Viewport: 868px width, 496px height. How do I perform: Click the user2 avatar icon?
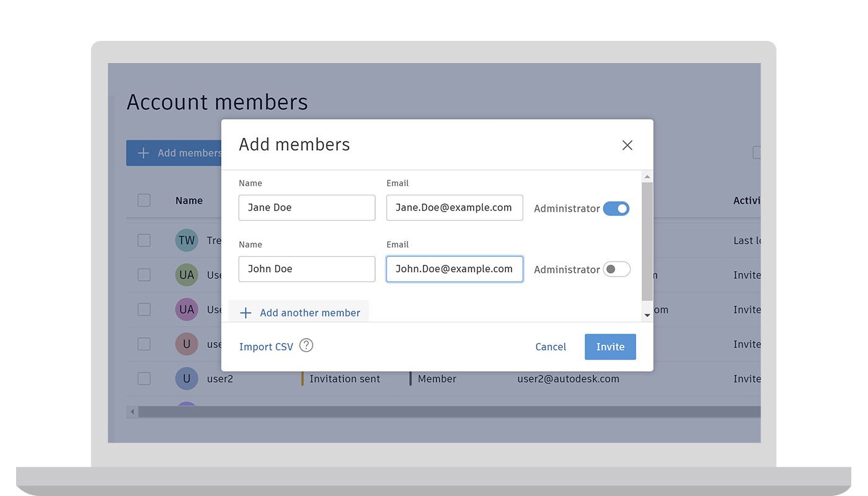click(x=187, y=378)
